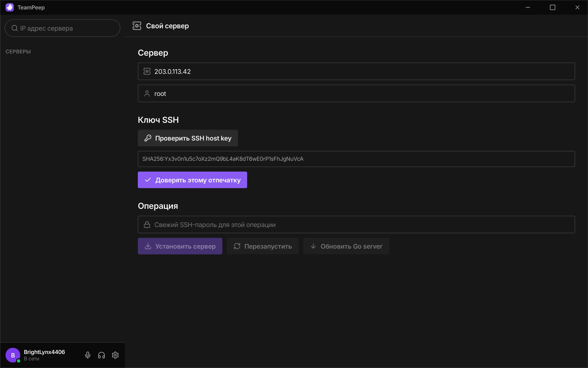Click Обновить Go server button
The width and height of the screenshot is (588, 368).
pos(346,246)
